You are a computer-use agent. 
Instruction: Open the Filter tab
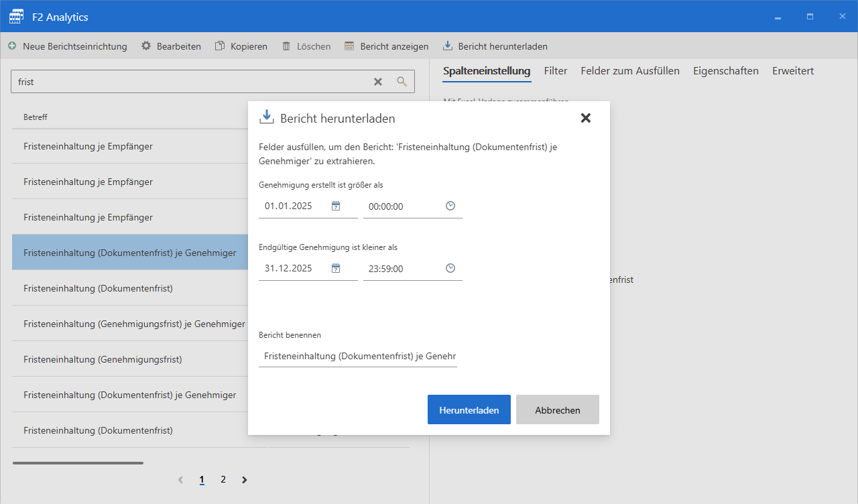coord(556,71)
